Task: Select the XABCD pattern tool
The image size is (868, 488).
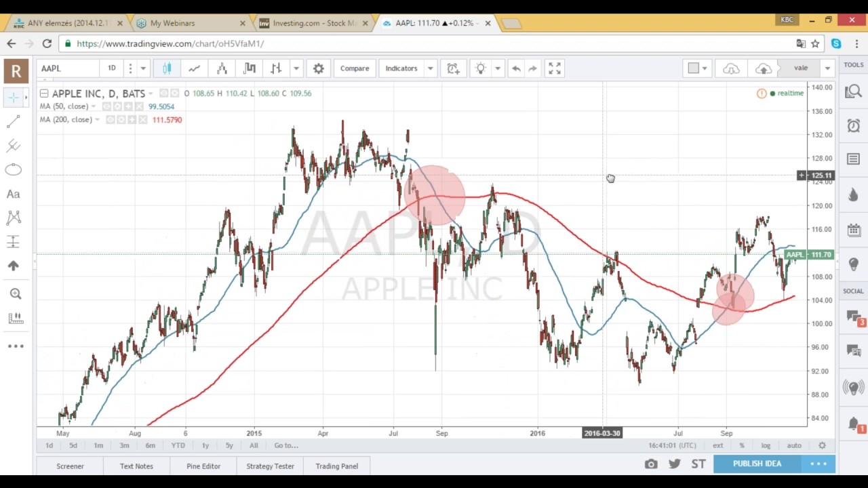Action: [14, 218]
